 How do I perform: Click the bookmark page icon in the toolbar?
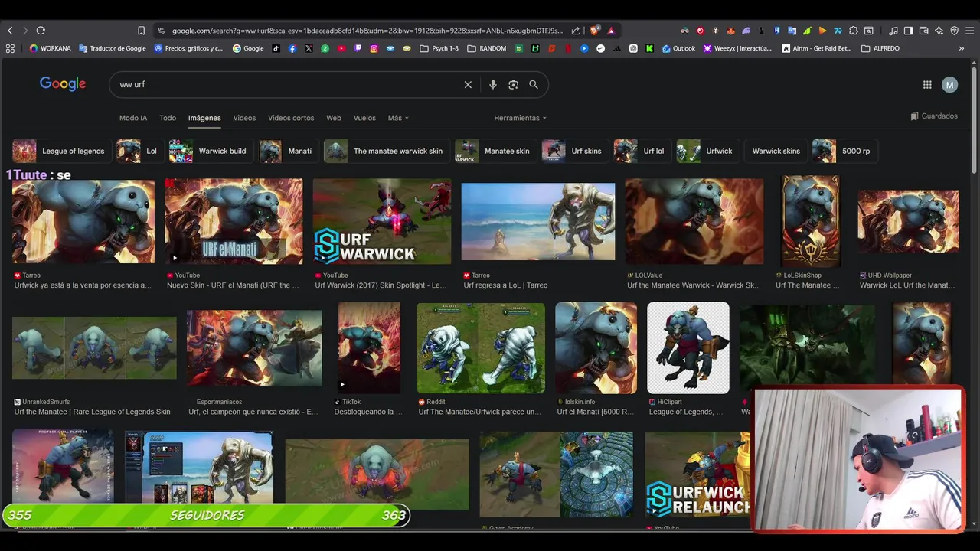[x=141, y=31]
